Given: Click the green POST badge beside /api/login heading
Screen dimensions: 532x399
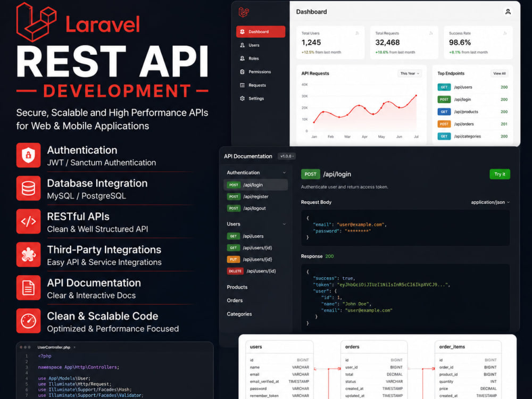Looking at the screenshot, I should pos(311,174).
